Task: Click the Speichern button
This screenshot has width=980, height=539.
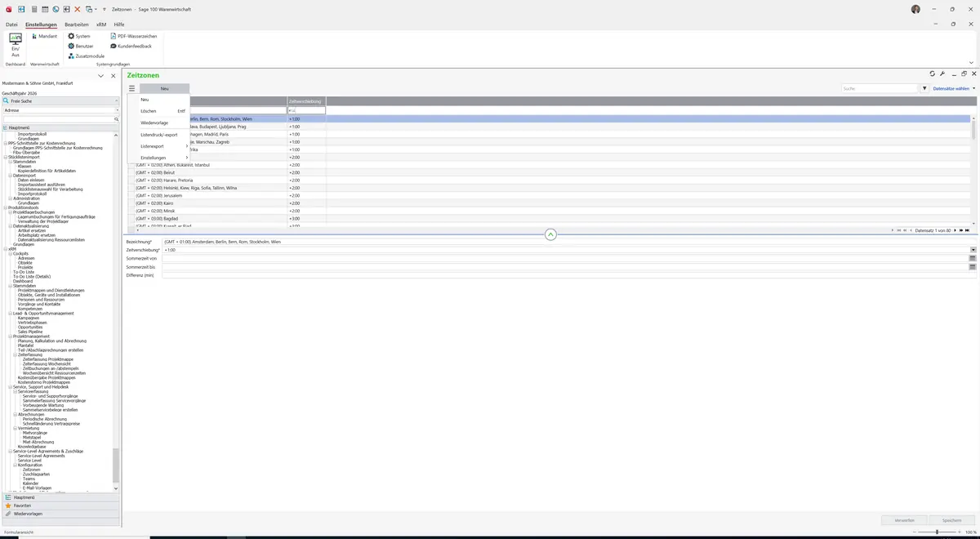Action: [951, 520]
